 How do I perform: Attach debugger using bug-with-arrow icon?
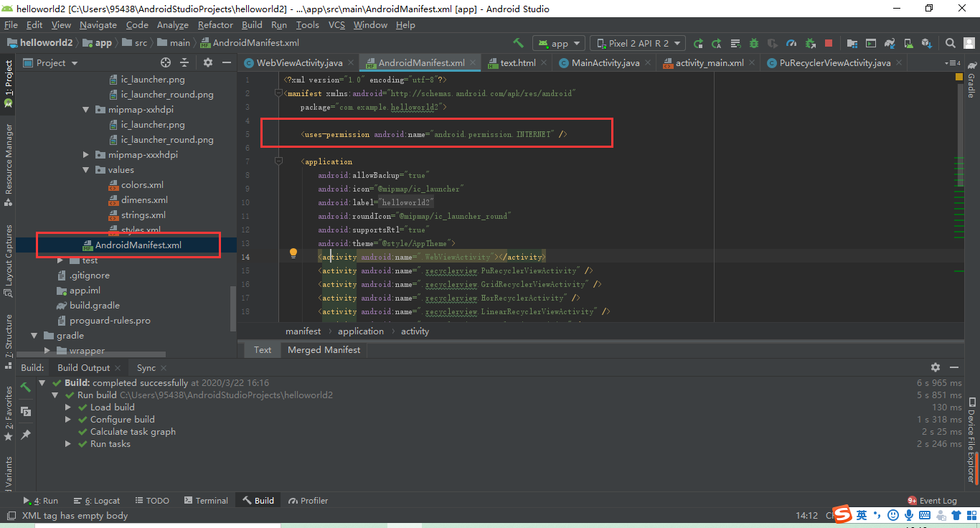coord(811,43)
